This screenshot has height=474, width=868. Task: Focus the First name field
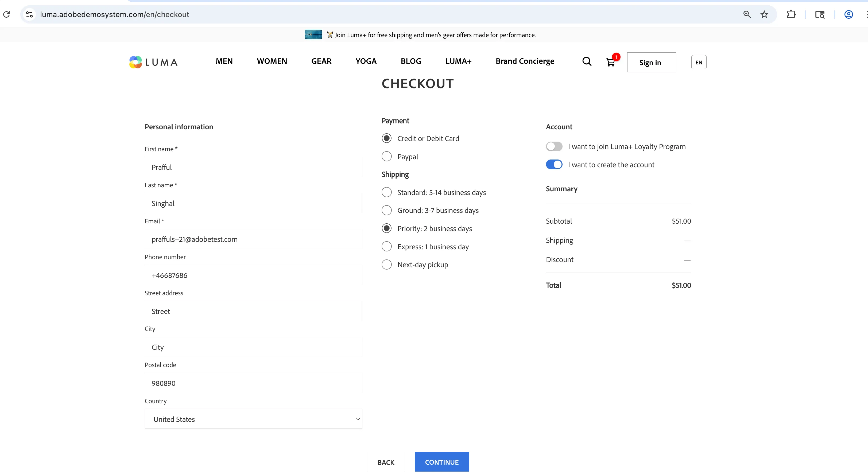click(x=253, y=167)
